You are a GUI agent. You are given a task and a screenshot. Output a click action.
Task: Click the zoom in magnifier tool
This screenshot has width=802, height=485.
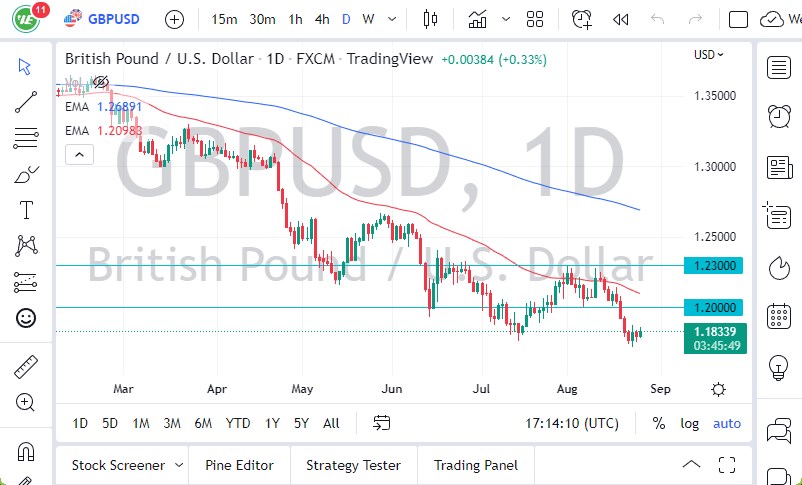tap(26, 402)
